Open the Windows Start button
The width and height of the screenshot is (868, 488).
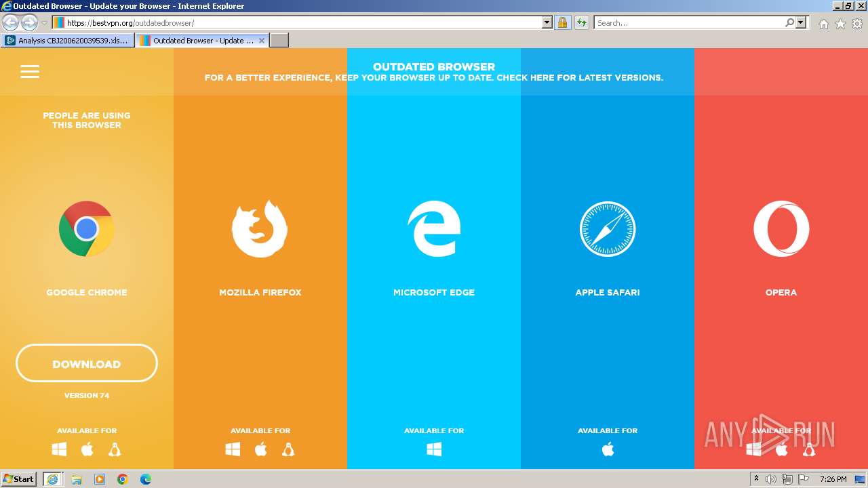pos(19,479)
